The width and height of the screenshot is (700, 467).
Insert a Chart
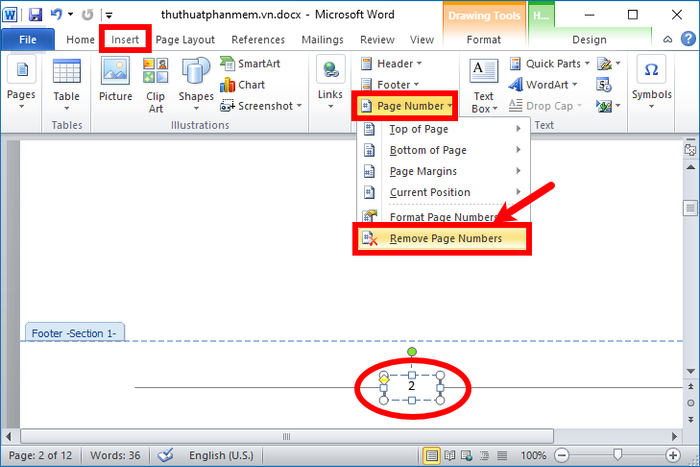tap(242, 85)
